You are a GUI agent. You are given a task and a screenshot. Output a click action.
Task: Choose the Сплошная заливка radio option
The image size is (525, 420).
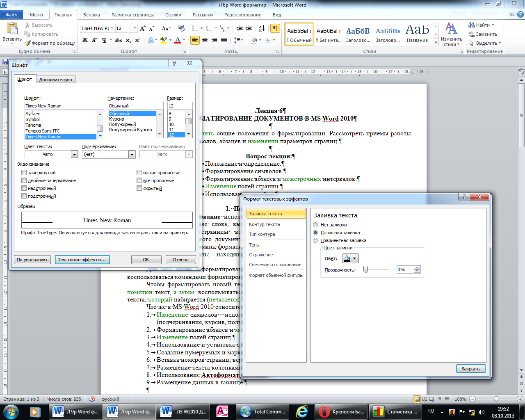[x=315, y=233]
